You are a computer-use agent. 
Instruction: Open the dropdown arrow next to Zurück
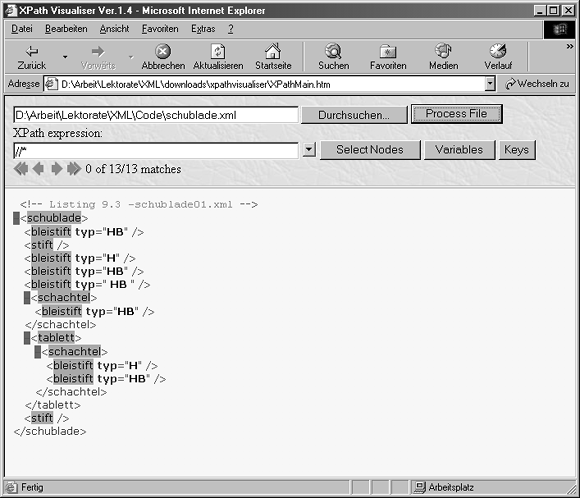click(x=65, y=57)
